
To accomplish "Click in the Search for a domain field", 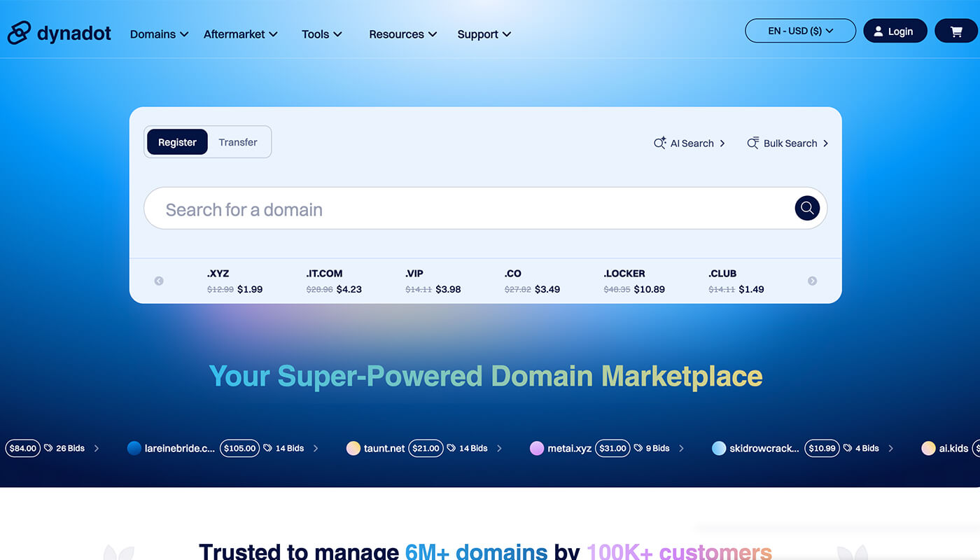I will tap(485, 208).
